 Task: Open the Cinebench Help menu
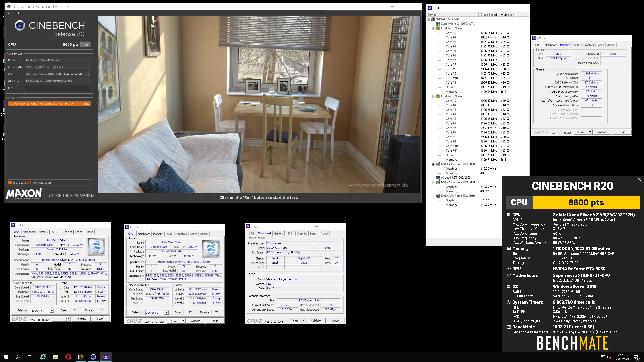17,13
